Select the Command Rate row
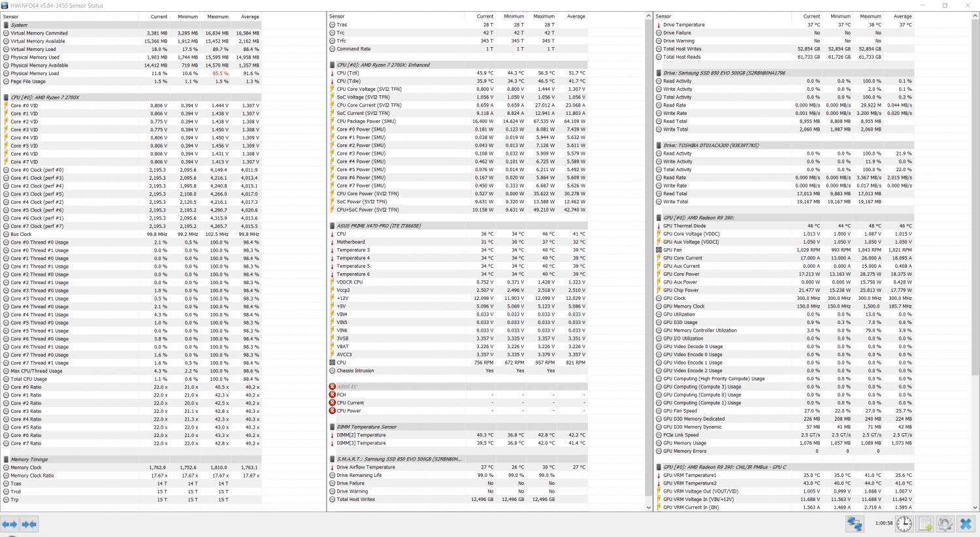 click(x=457, y=49)
